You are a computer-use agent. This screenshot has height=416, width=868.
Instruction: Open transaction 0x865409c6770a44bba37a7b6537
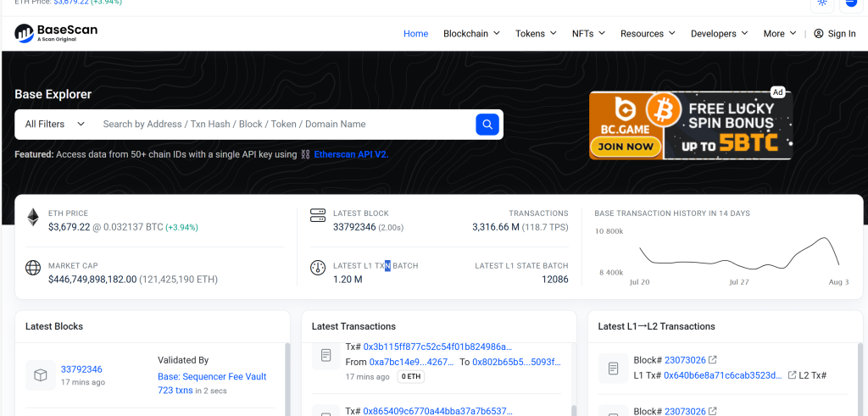[437, 410]
